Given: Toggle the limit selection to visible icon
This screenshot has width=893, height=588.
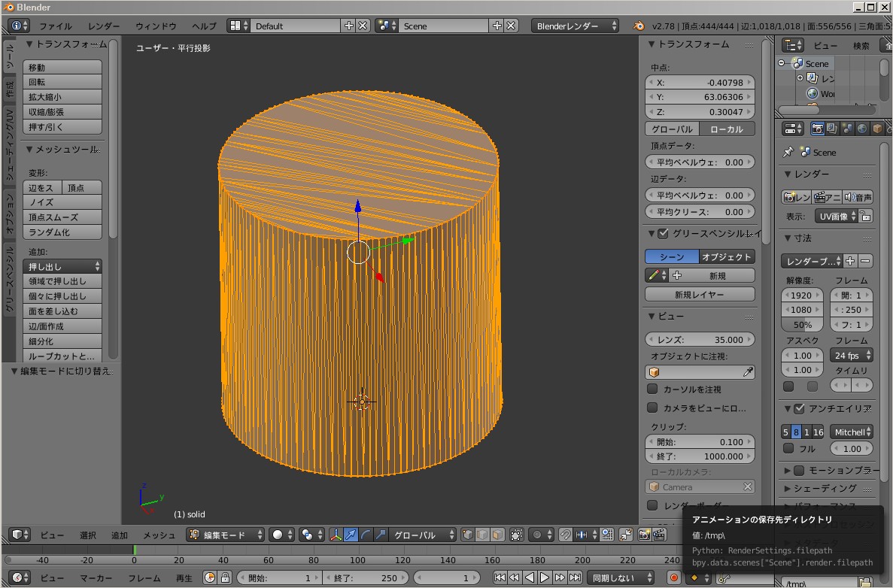Looking at the screenshot, I should [517, 535].
